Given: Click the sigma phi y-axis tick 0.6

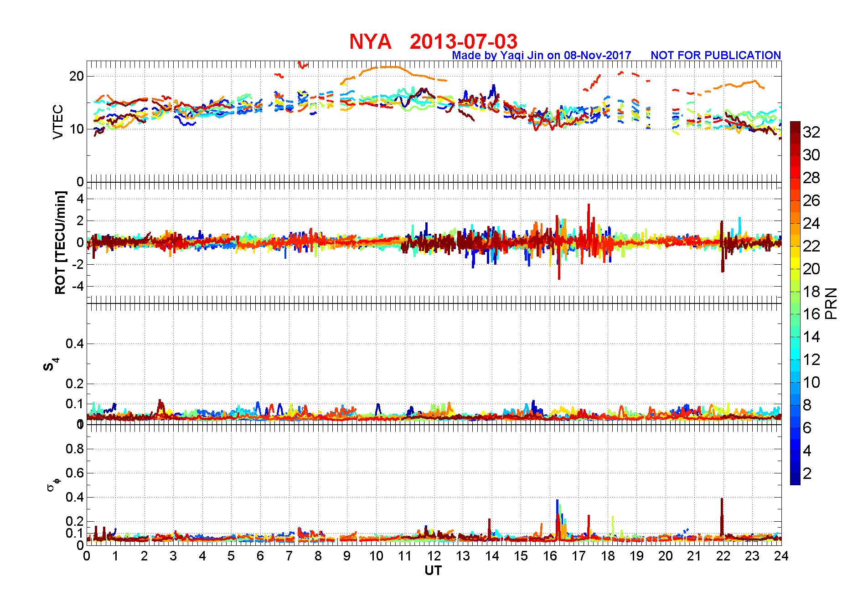Looking at the screenshot, I should click(75, 473).
